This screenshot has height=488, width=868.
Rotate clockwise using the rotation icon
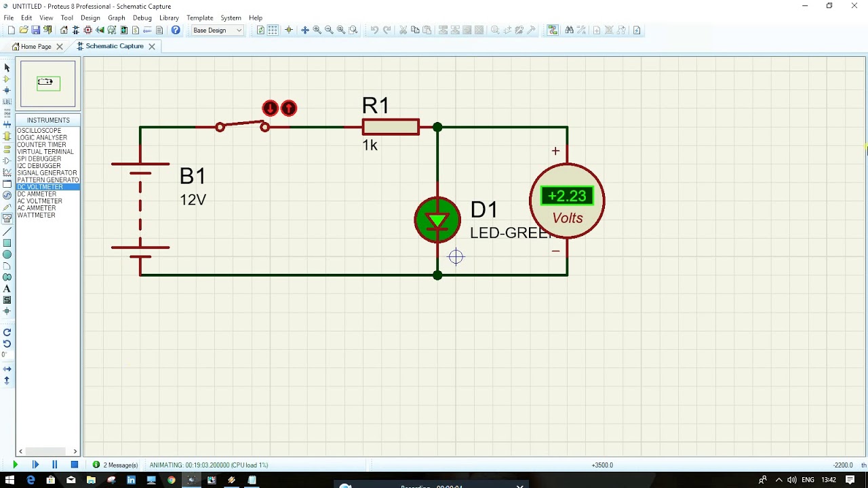[7, 332]
